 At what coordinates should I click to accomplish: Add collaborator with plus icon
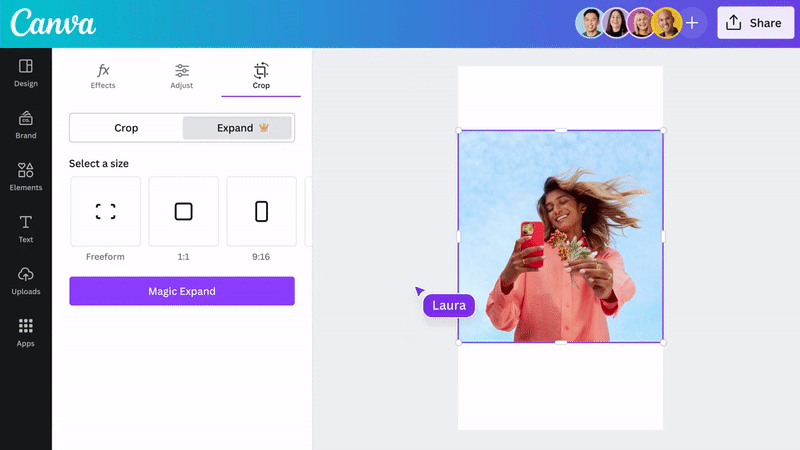click(692, 23)
